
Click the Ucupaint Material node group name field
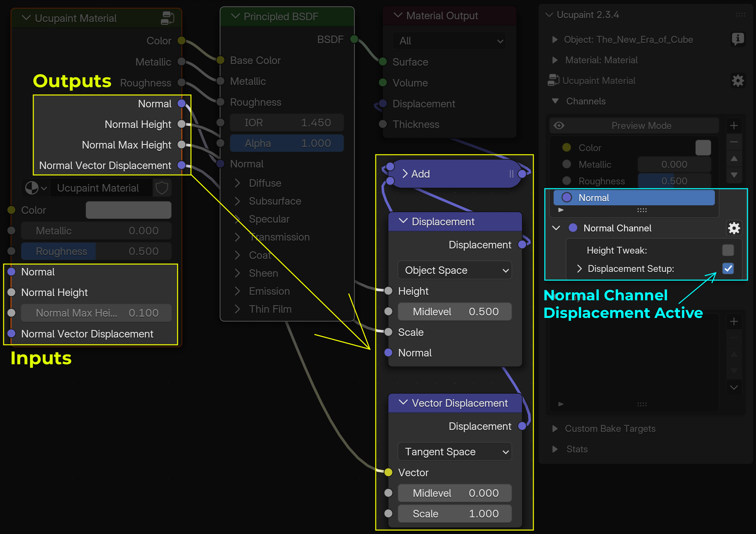tap(101, 188)
